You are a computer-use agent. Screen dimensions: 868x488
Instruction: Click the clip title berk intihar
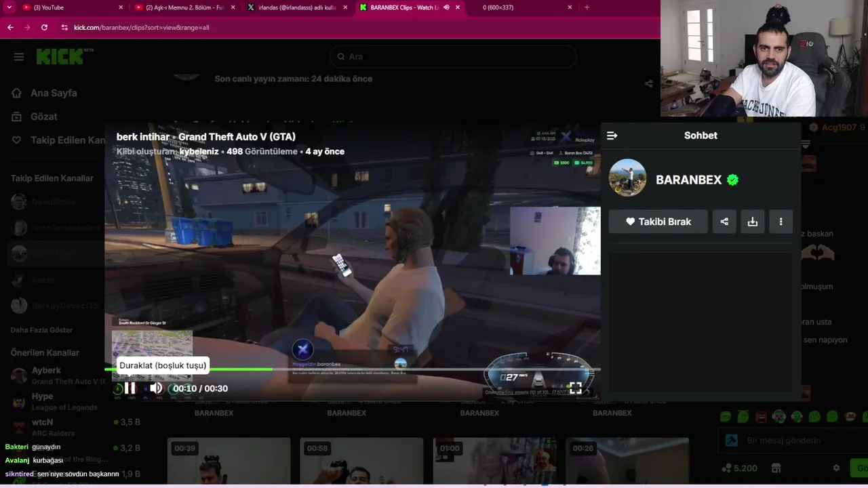coord(144,137)
